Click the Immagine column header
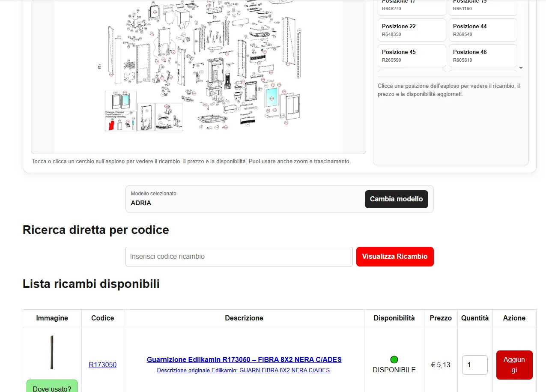 tap(52, 318)
